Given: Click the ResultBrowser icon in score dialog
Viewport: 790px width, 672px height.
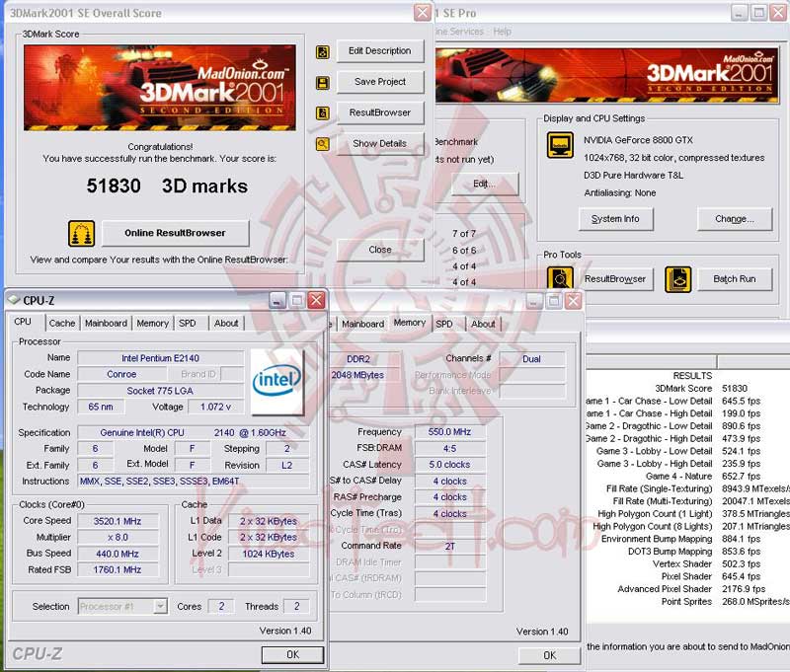Looking at the screenshot, I should (x=323, y=113).
